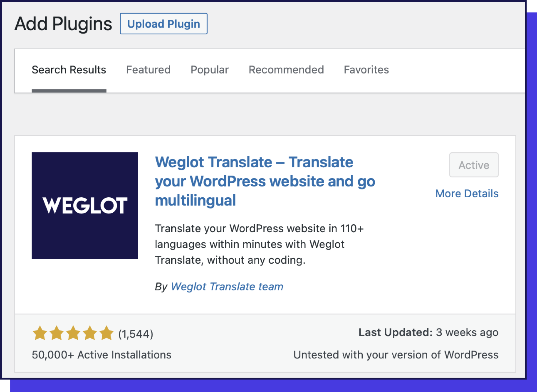Visit the Weglot Translate team author link
Viewport: 537px width, 392px height.
pyautogui.click(x=226, y=287)
